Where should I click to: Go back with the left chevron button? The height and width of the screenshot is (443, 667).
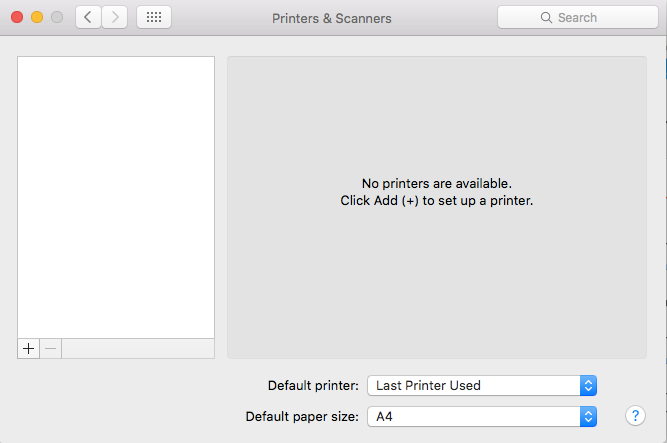tap(88, 17)
